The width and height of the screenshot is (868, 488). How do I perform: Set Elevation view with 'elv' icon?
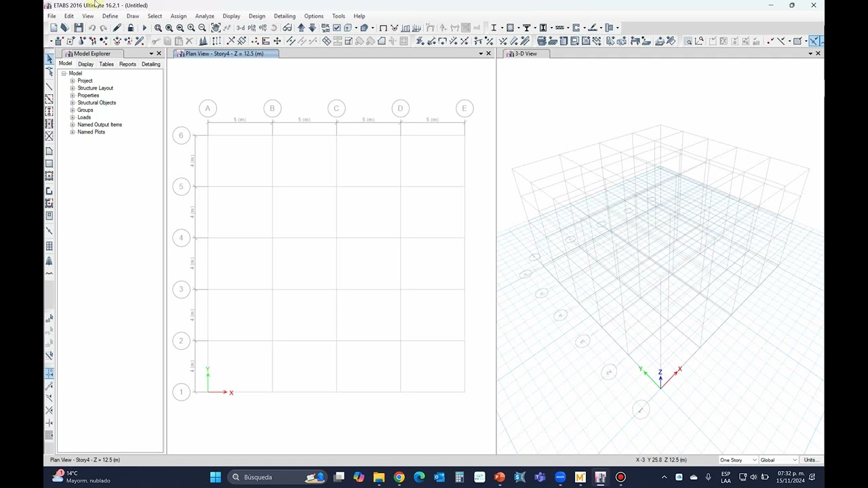pos(262,28)
